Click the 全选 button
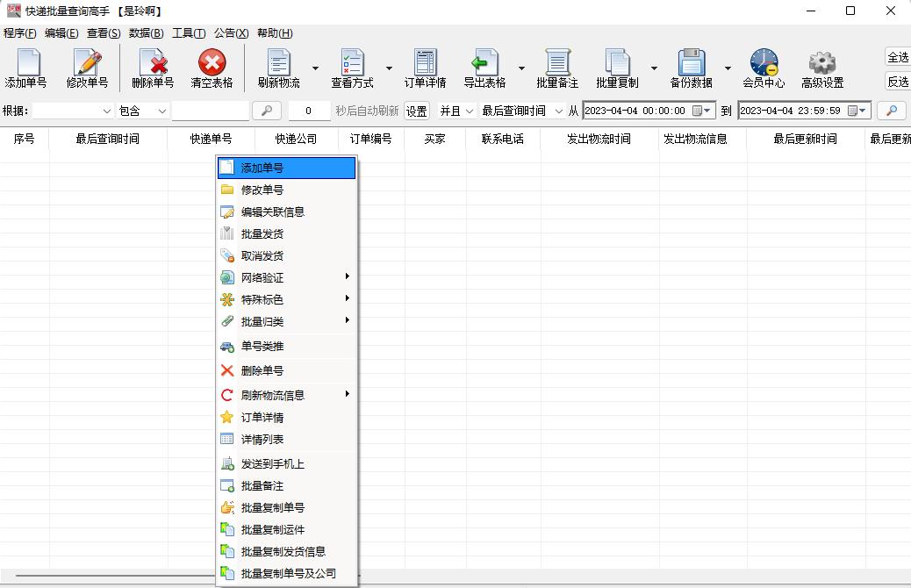 pos(898,54)
